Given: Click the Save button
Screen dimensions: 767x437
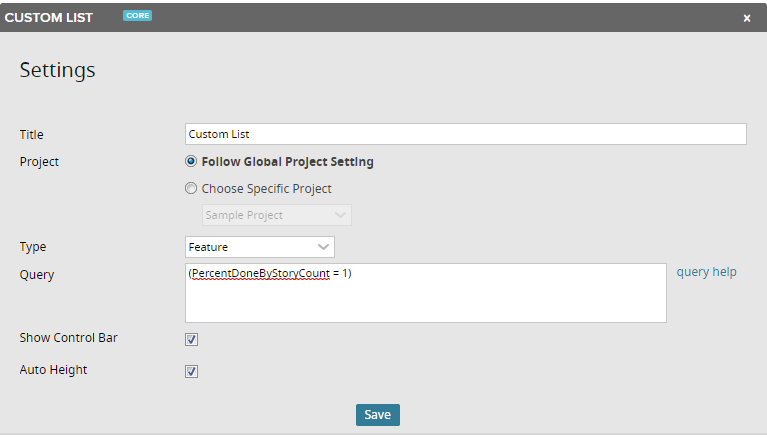Looking at the screenshot, I should pyautogui.click(x=378, y=415).
